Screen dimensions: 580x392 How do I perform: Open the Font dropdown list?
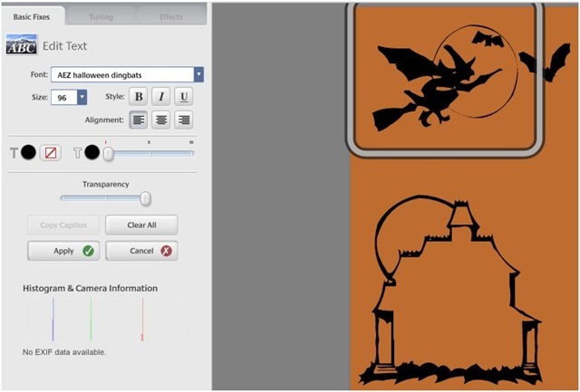pos(198,74)
